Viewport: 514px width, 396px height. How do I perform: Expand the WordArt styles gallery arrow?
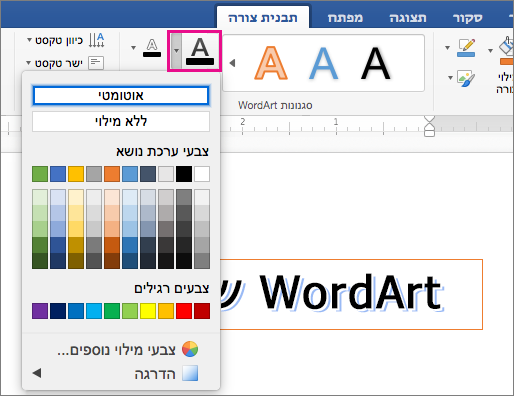[x=232, y=63]
